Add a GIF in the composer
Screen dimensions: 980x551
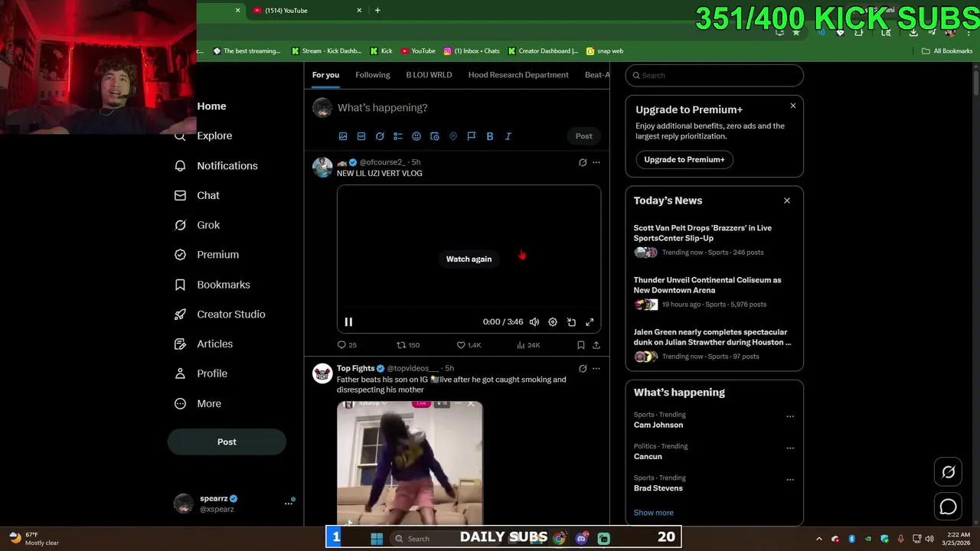point(361,136)
